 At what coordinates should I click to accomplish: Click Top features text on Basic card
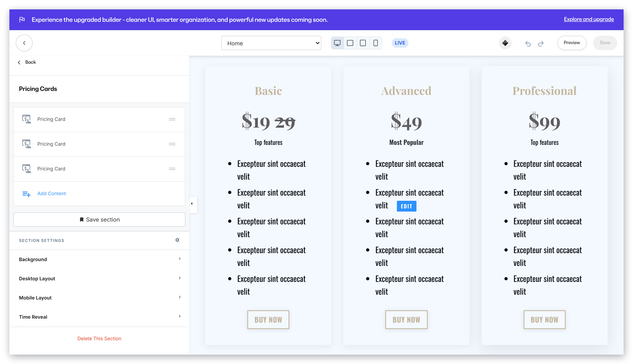point(268,142)
